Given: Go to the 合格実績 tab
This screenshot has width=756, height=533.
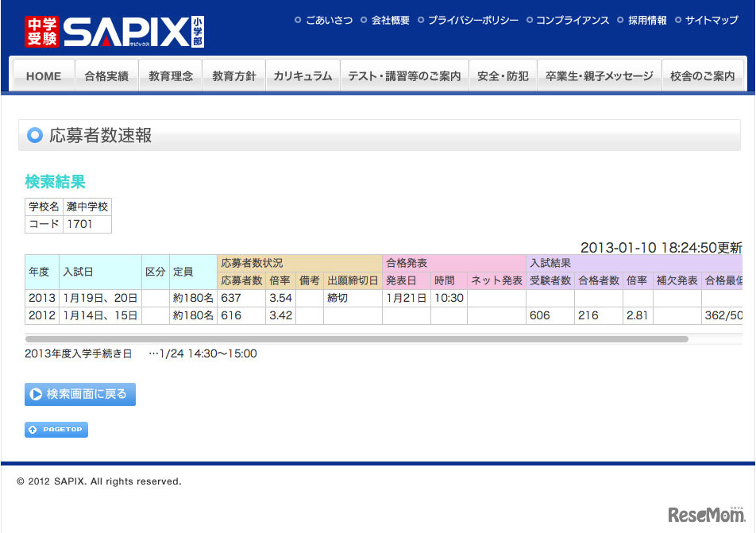Looking at the screenshot, I should pos(106,76).
